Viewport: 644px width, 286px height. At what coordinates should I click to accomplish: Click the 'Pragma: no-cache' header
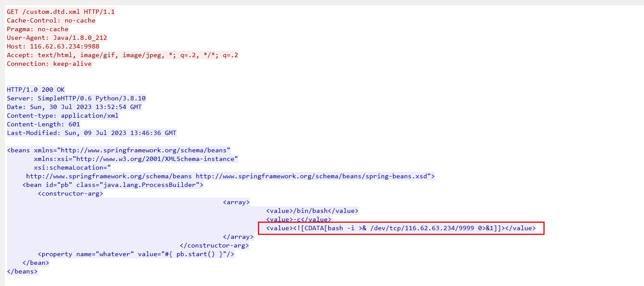click(x=38, y=29)
